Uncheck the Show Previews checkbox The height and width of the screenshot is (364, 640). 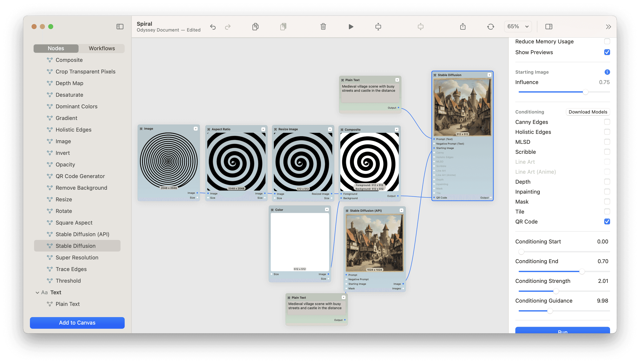(x=607, y=52)
